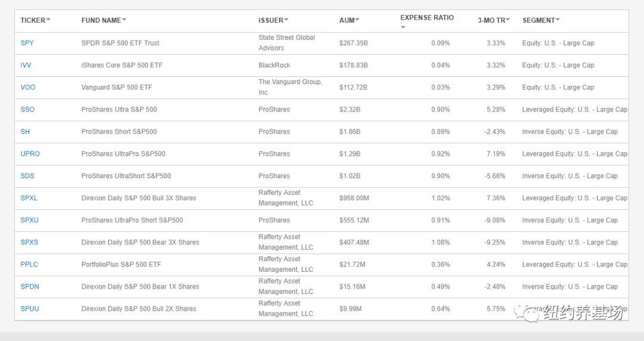
Task: Open the SPXS ticker link
Action: point(29,242)
